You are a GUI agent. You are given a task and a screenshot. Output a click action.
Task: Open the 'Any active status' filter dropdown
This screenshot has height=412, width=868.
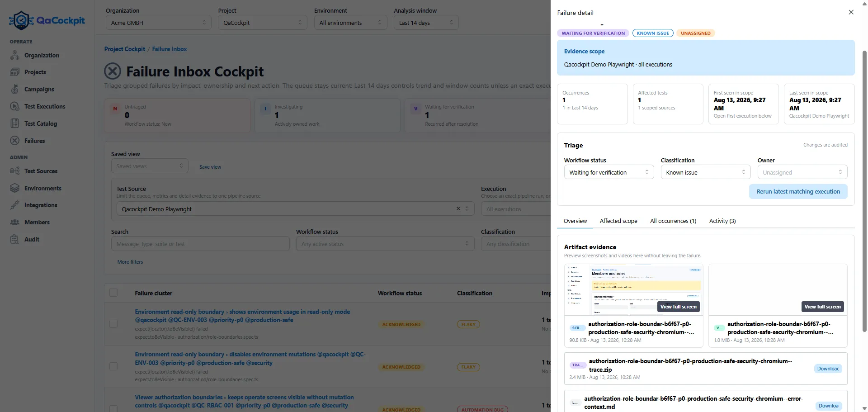coord(385,244)
